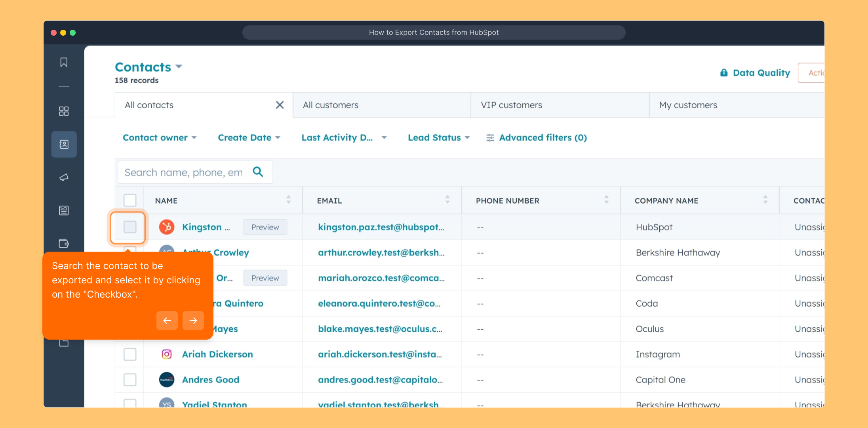Check the Kingston contact checkbox
Viewport: 868px width, 428px height.
(130, 227)
